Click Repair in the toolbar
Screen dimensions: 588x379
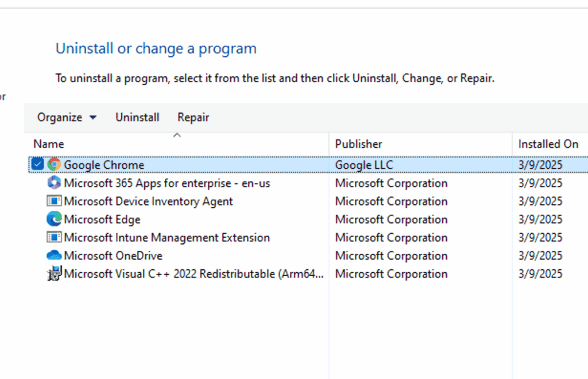pyautogui.click(x=193, y=118)
